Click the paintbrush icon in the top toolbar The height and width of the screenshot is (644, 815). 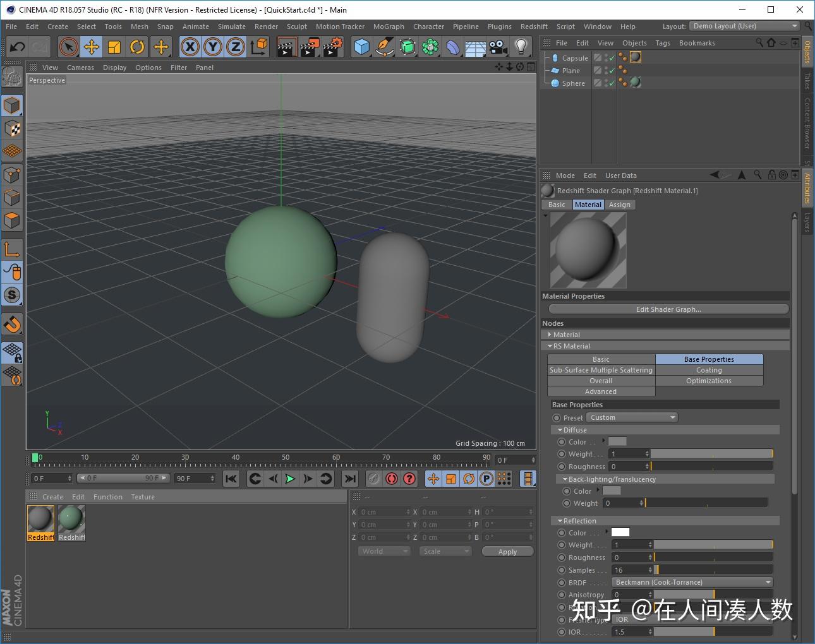click(x=385, y=47)
